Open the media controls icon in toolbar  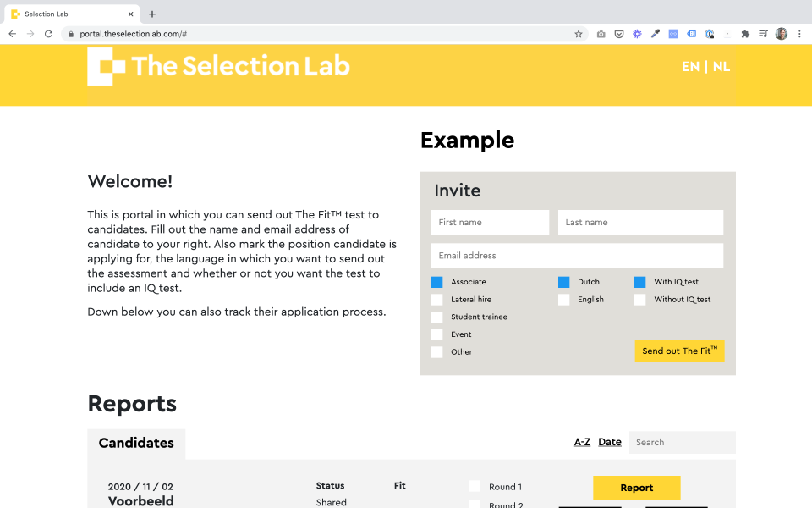(x=761, y=34)
